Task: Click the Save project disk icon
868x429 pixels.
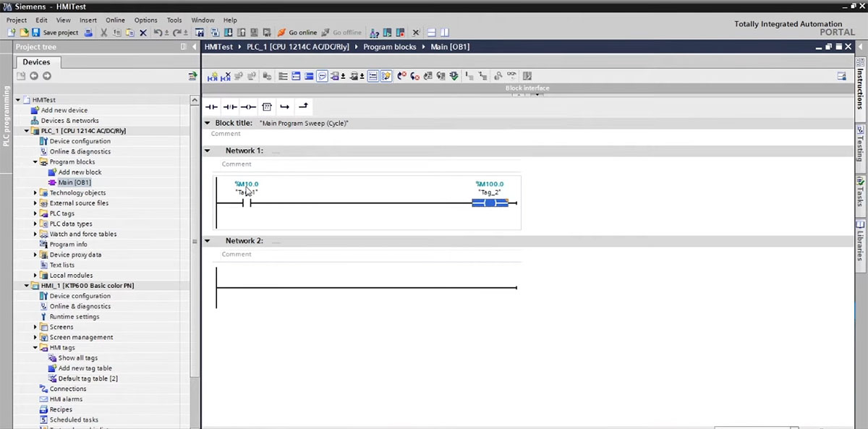Action: tap(35, 33)
